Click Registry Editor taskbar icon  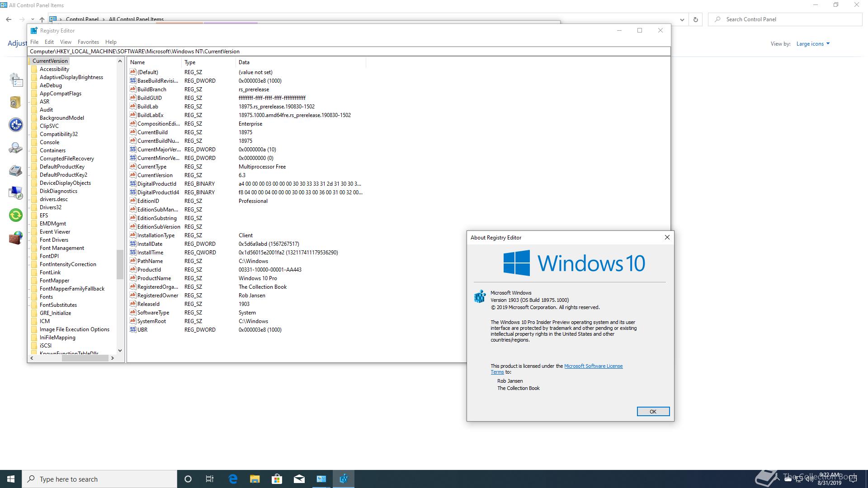344,479
